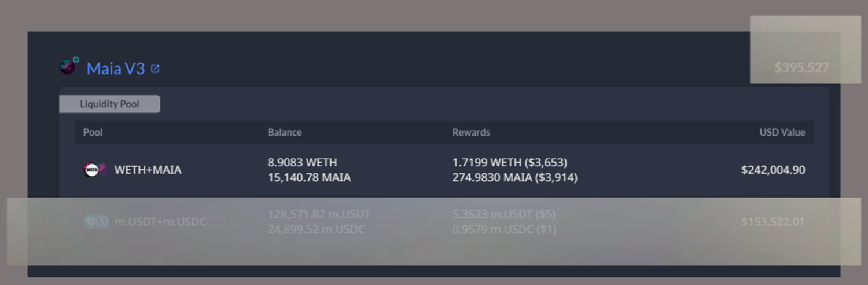Screen dimensions: 868x285
Task: Click the 15,140.78 MAIA balance text
Action: 309,177
